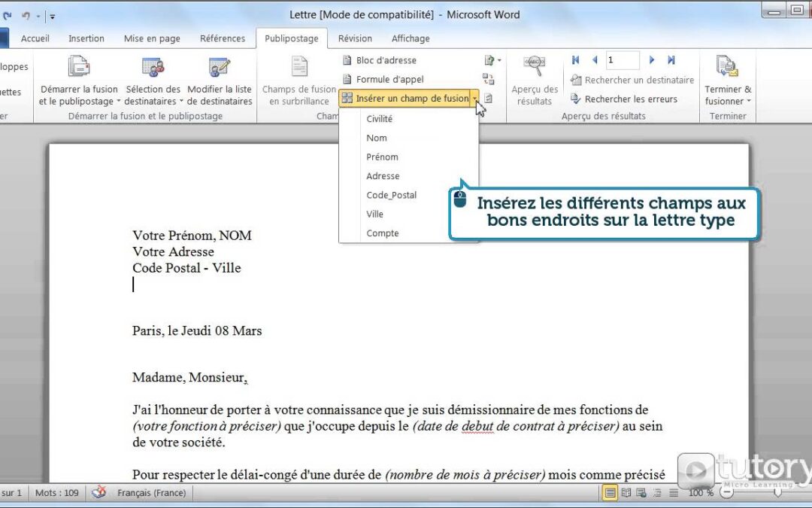Screen dimensions: 812x508
Task: Open the Terminer & fusionner dropdown
Action: point(728,81)
